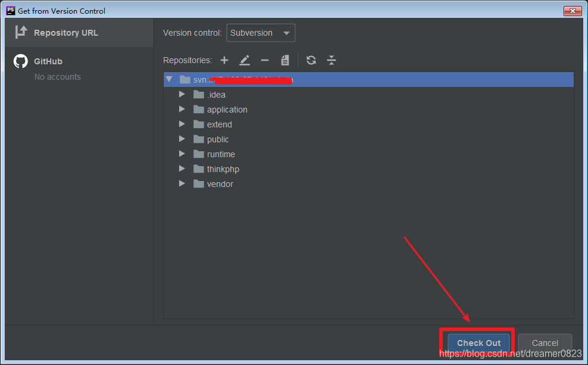Screen dimensions: 588x365
Task: Remove the selected repository
Action: [265, 60]
